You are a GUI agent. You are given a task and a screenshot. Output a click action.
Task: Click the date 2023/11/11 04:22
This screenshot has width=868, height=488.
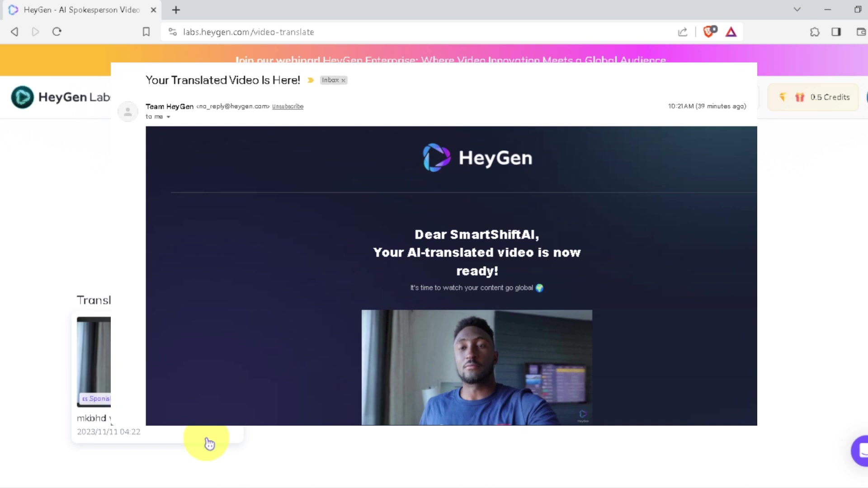tap(108, 432)
